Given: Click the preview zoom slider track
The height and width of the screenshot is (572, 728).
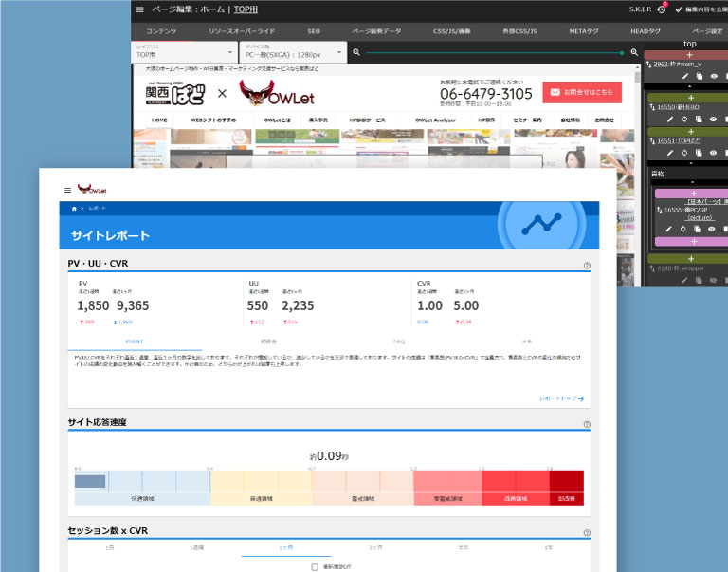Looking at the screenshot, I should pos(493,52).
